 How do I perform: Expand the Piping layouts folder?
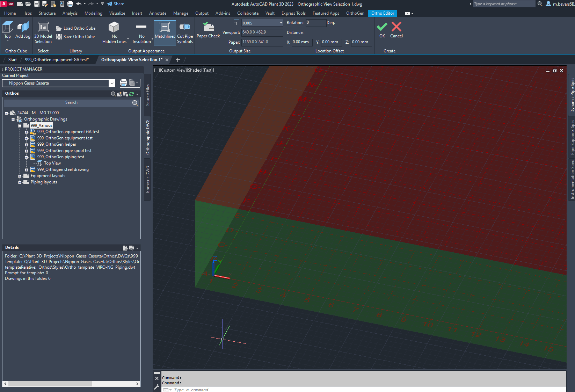[x=20, y=182]
